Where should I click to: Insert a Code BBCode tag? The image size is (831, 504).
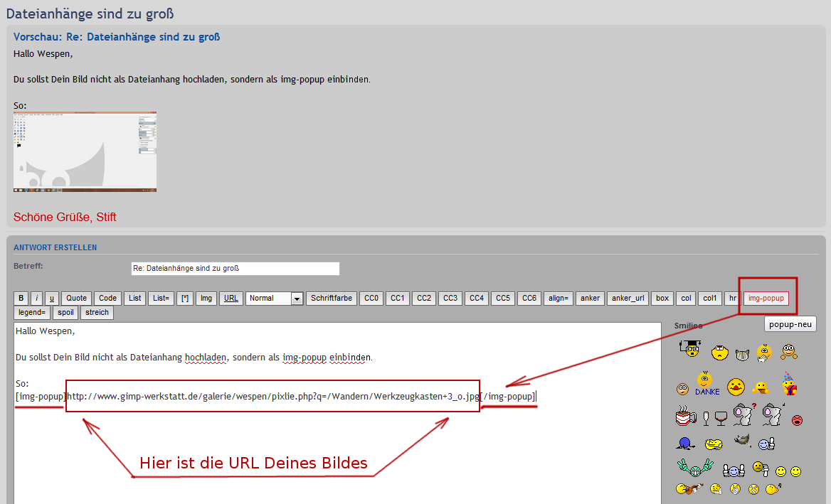tap(107, 298)
